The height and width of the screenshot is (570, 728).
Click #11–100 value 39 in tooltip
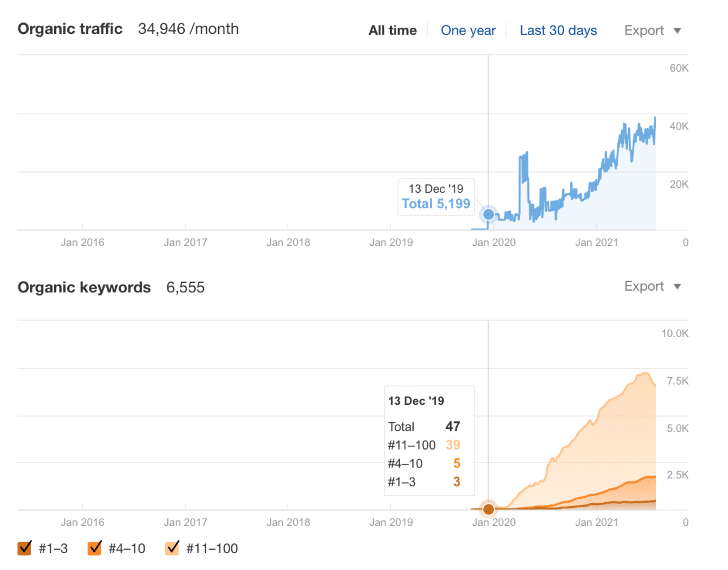pos(453,445)
